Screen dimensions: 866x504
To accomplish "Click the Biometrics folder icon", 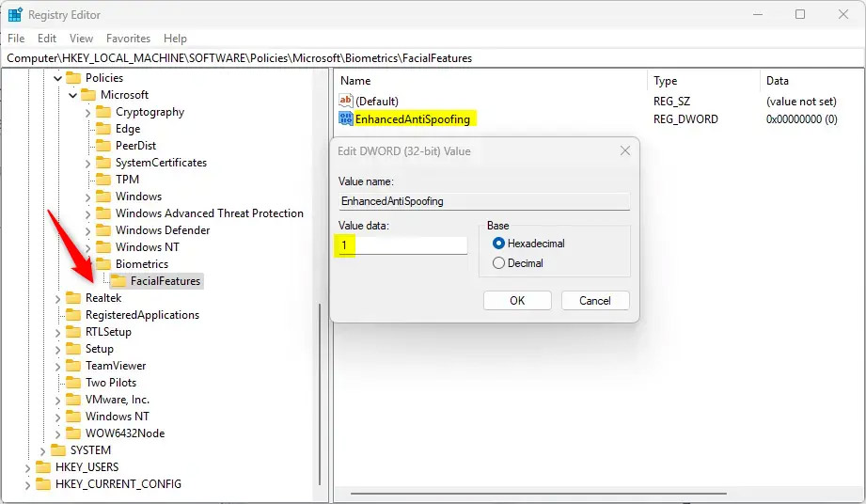I will pos(103,264).
